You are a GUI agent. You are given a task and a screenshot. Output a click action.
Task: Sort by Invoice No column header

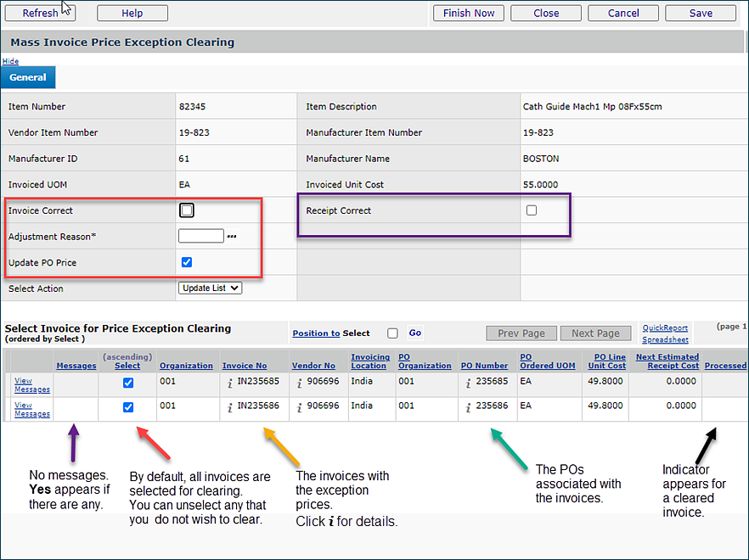[x=245, y=366]
